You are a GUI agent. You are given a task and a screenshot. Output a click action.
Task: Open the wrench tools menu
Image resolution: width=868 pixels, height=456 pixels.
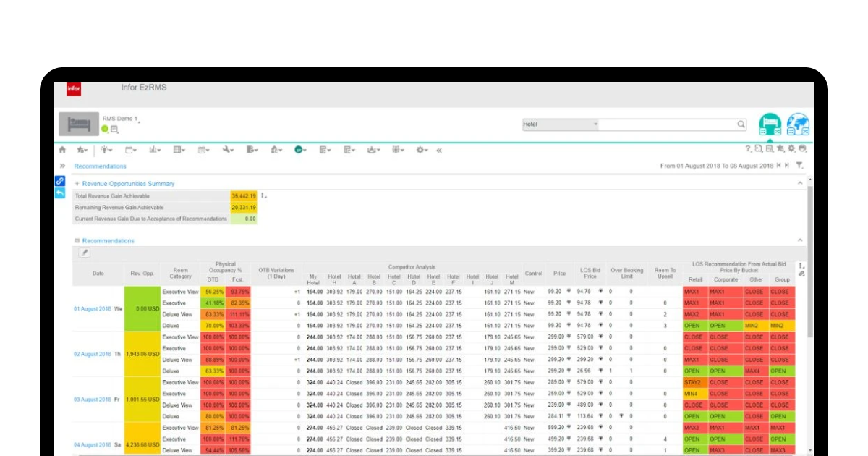click(228, 150)
